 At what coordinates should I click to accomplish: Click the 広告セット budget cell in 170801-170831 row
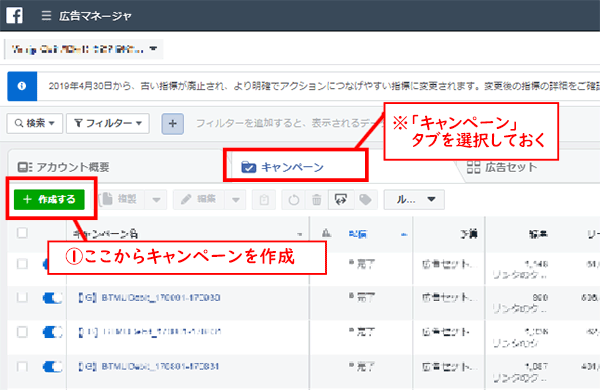[450, 367]
